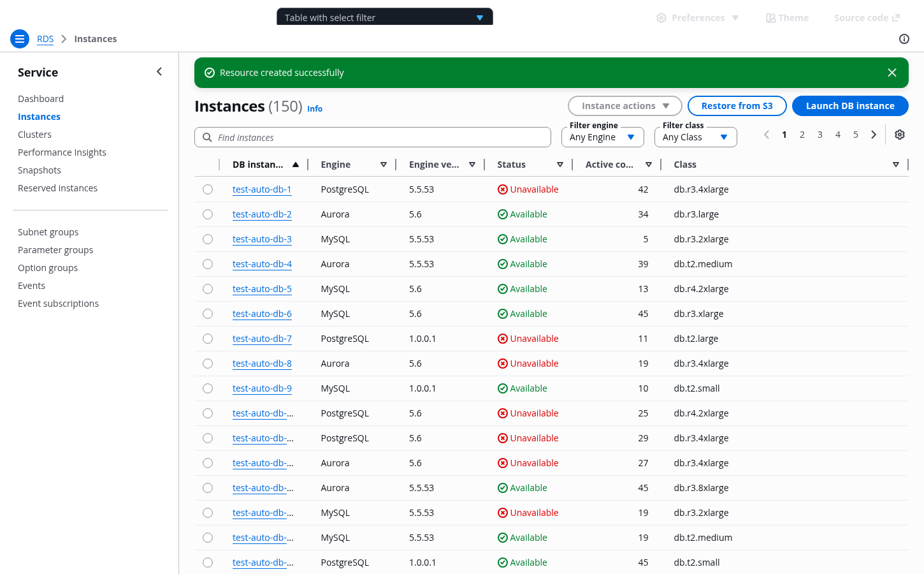Sort table by Engine column icon
The image size is (924, 574).
click(383, 165)
